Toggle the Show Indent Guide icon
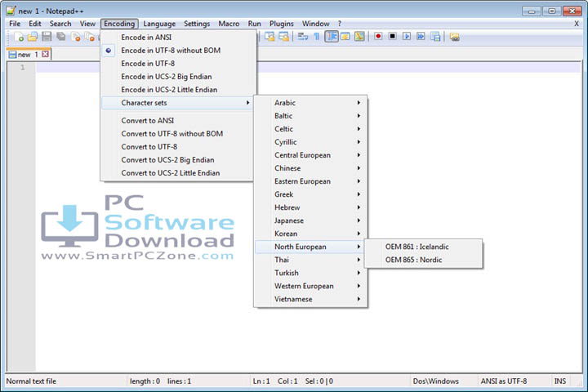This screenshot has width=588, height=392. coord(332,37)
